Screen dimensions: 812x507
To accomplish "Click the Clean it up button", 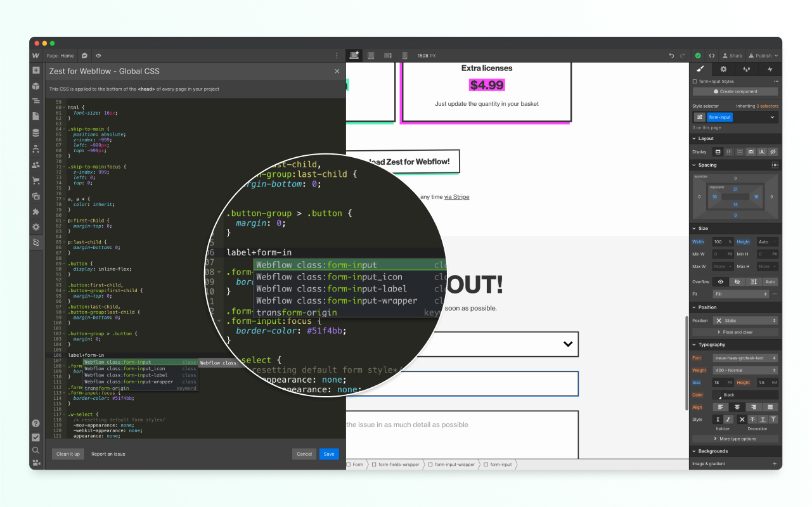I will click(68, 454).
